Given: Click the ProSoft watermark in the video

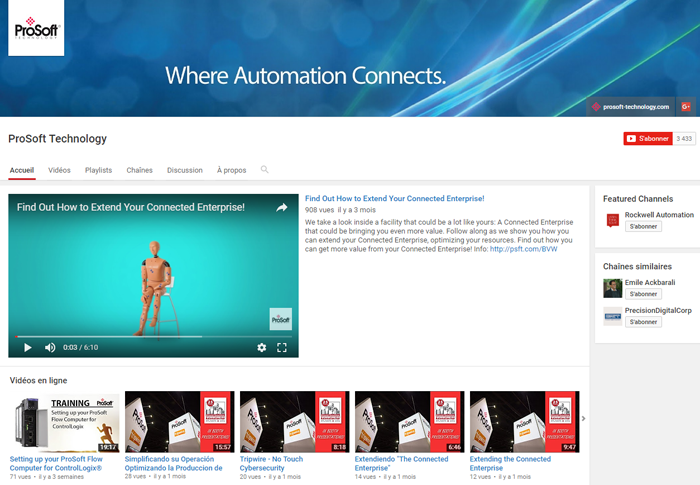Looking at the screenshot, I should (281, 319).
